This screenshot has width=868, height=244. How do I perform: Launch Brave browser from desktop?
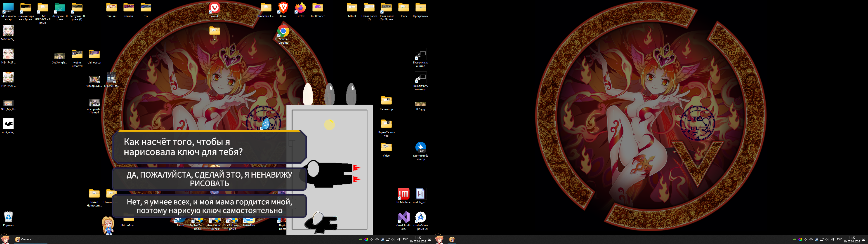tap(283, 8)
